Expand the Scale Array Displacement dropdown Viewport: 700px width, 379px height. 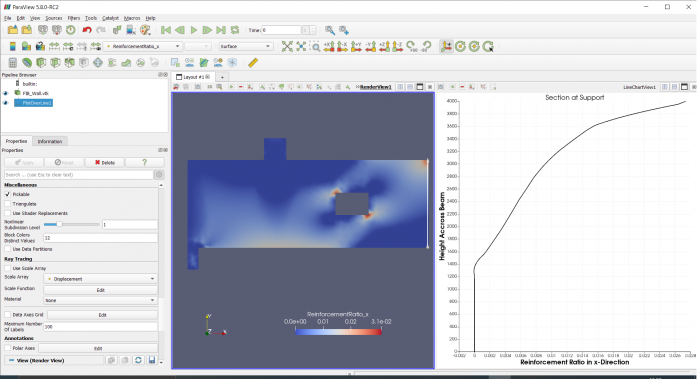(100, 279)
